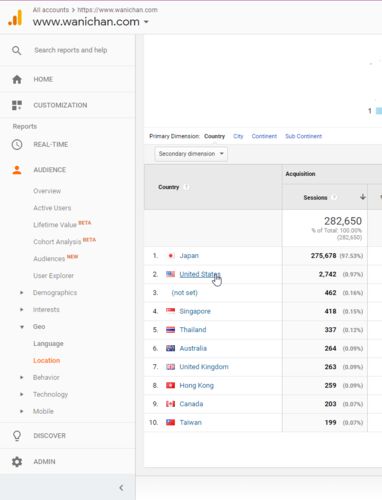Click the Japan sessions value 275,678
This screenshot has width=382, height=500.
(x=323, y=256)
